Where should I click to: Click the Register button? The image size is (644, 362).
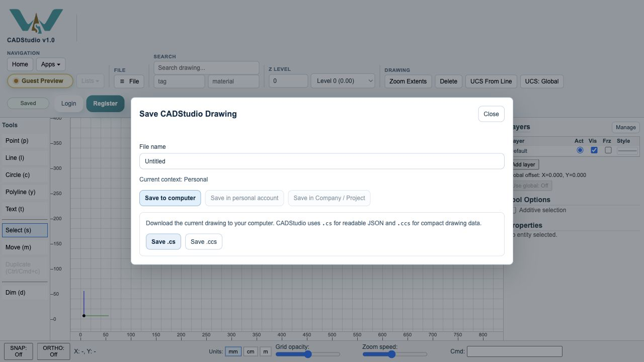[x=105, y=104]
